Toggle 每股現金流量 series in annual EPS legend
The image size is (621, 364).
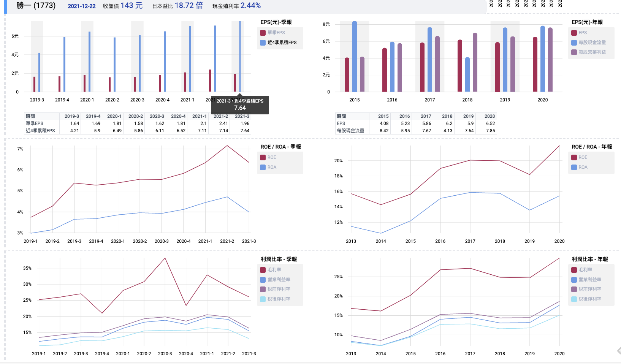click(589, 43)
